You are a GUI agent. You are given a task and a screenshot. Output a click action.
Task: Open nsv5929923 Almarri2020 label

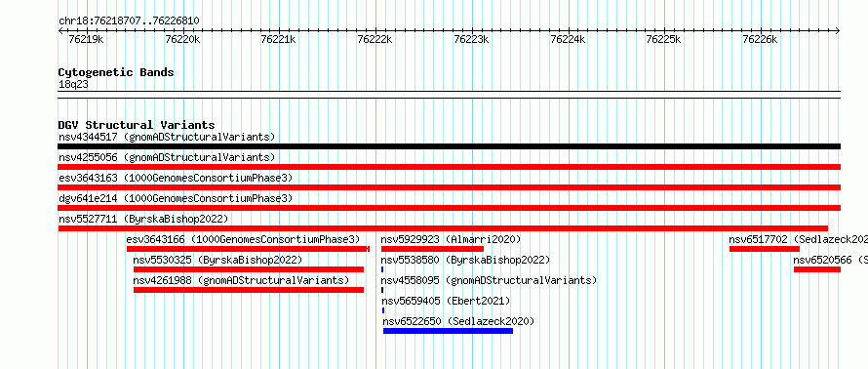(x=451, y=239)
